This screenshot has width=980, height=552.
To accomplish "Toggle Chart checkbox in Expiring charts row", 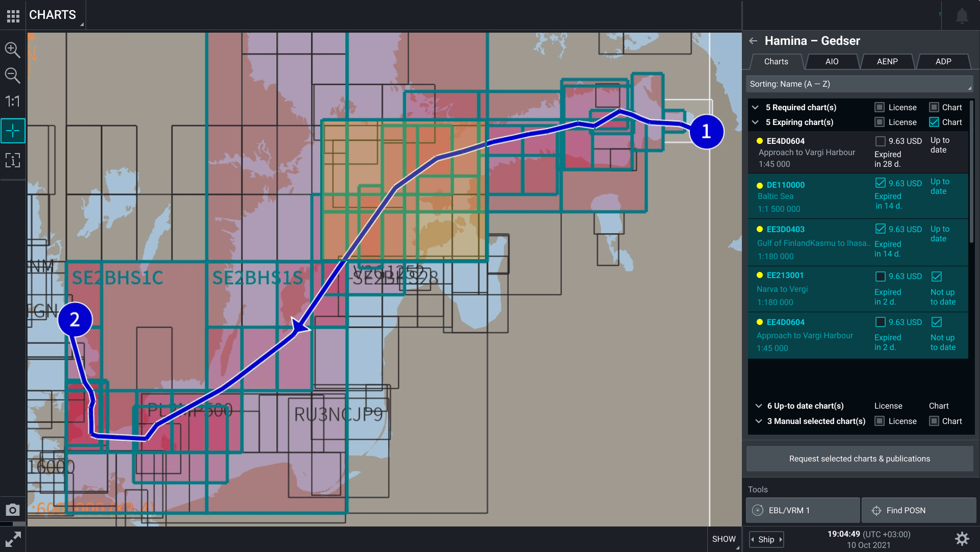I will (934, 122).
